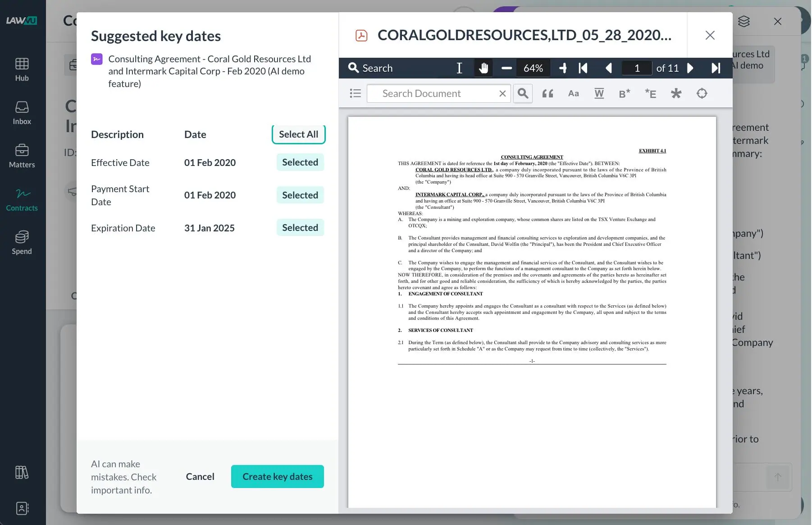Go to the next page
This screenshot has width=812, height=525.
(x=690, y=68)
